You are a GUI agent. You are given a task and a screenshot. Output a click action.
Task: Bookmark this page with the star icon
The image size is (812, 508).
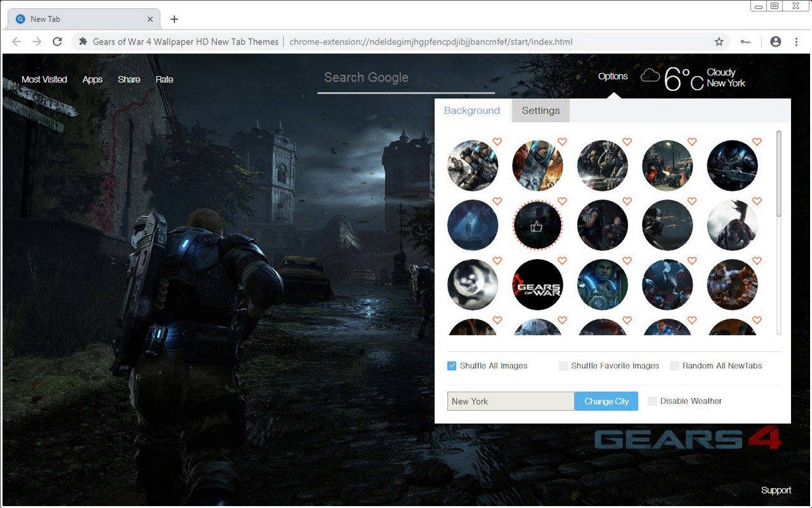click(719, 42)
